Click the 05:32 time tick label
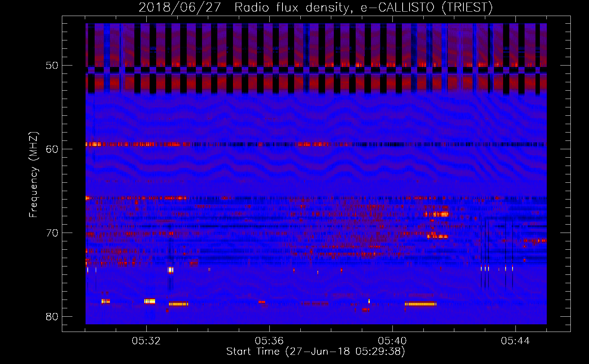This screenshot has width=589, height=364. pyautogui.click(x=146, y=341)
